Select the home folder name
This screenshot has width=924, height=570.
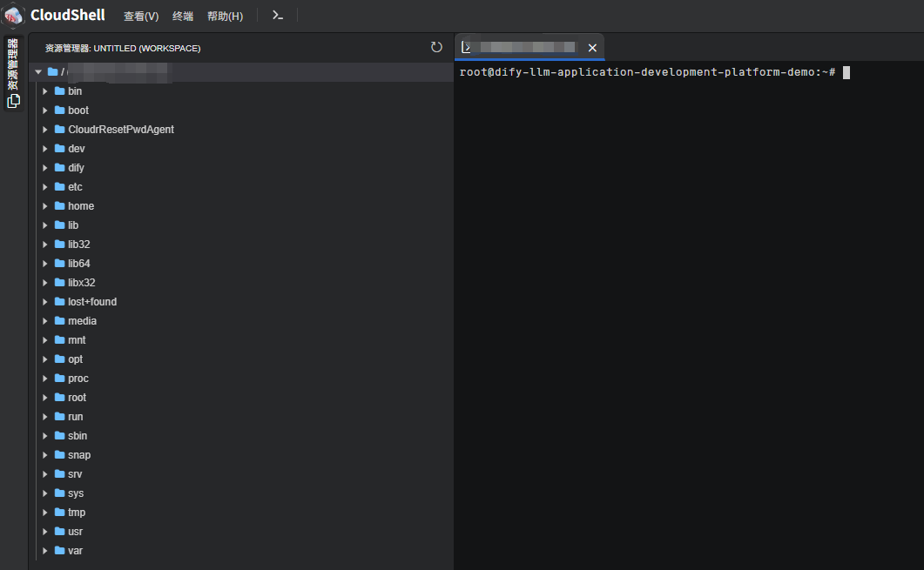click(x=81, y=206)
